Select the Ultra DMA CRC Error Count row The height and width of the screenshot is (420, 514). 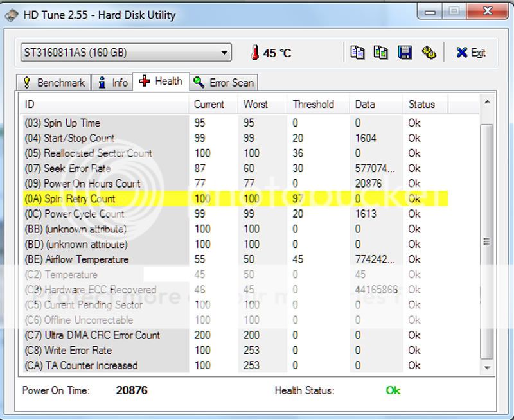pyautogui.click(x=193, y=335)
